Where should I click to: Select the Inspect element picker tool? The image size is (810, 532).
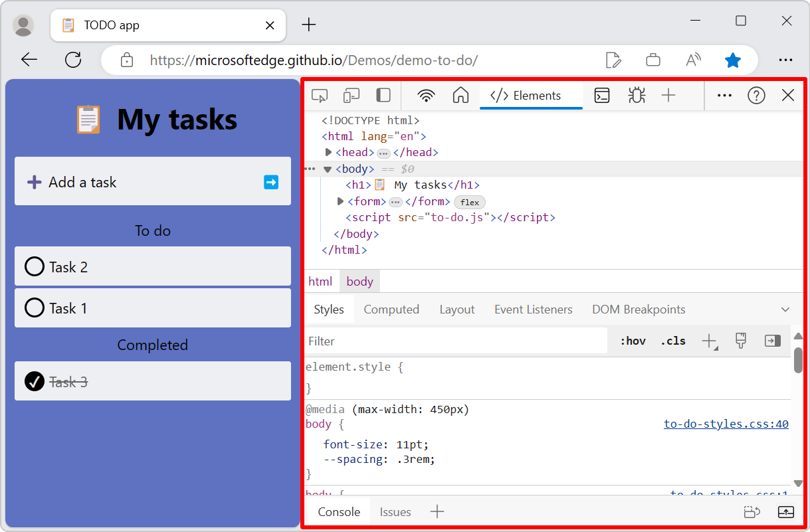(320, 95)
